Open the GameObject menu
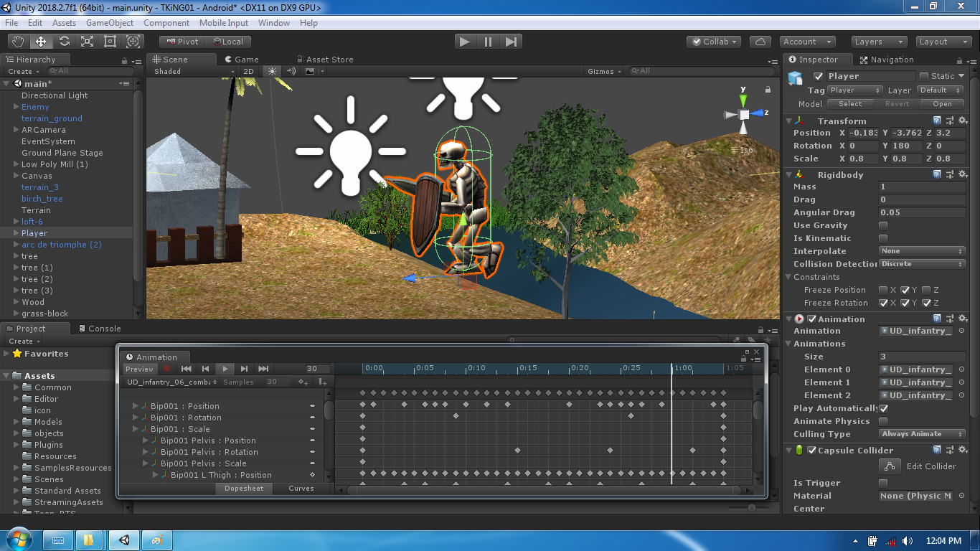Screen dimensions: 980x551 point(109,22)
